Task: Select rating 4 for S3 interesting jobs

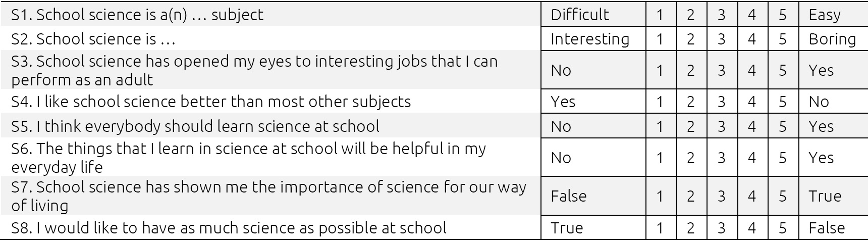Action: [752, 70]
